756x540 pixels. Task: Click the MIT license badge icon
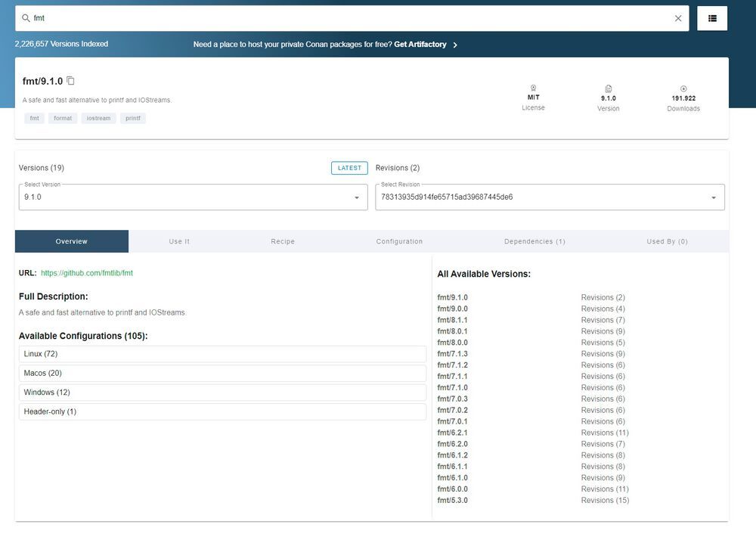point(533,88)
